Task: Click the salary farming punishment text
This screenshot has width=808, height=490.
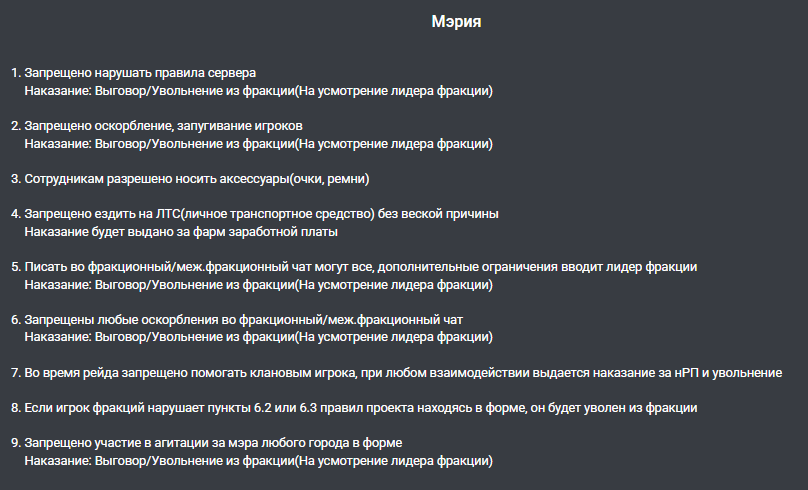Action: pos(181,232)
